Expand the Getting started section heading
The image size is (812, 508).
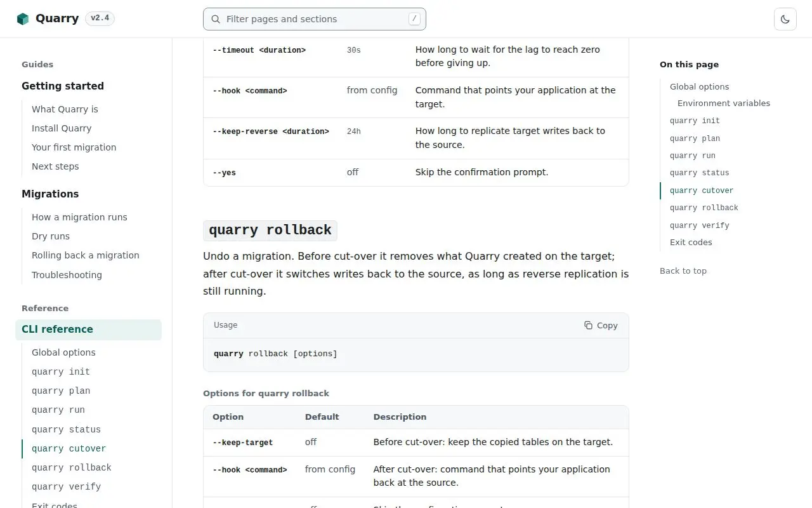[x=63, y=86]
